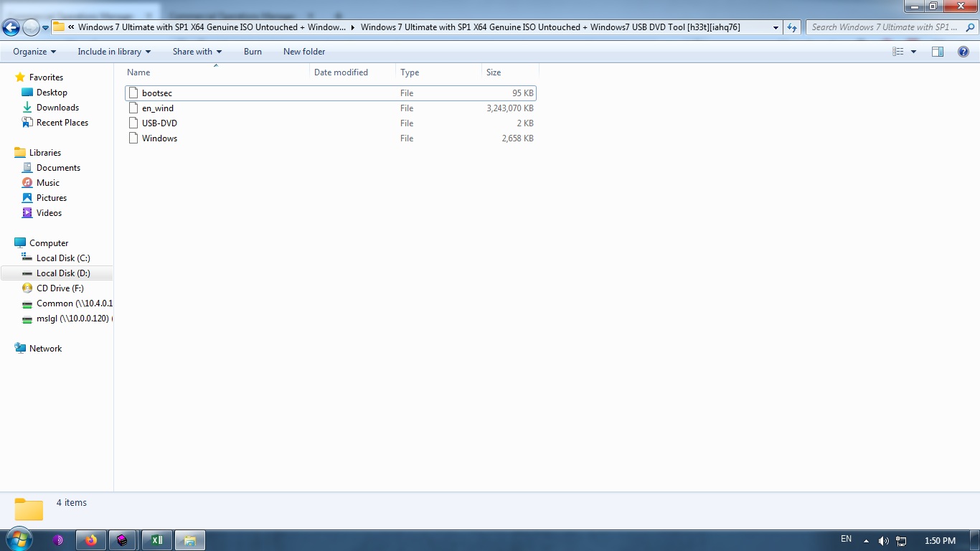Select the en_wind file
The width and height of the screenshot is (980, 551).
coord(331,108)
